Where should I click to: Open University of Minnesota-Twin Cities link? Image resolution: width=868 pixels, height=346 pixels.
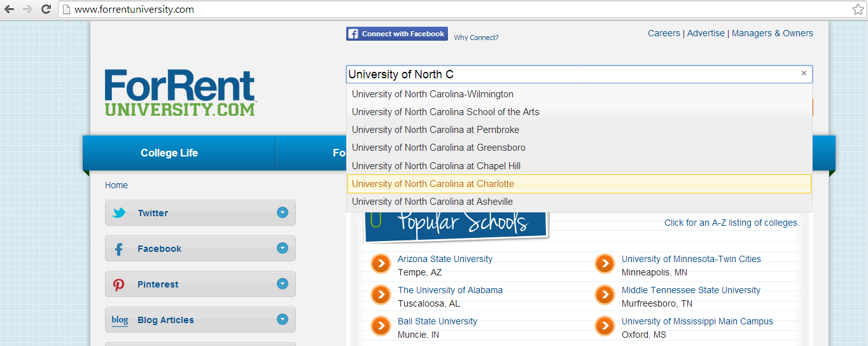click(691, 259)
